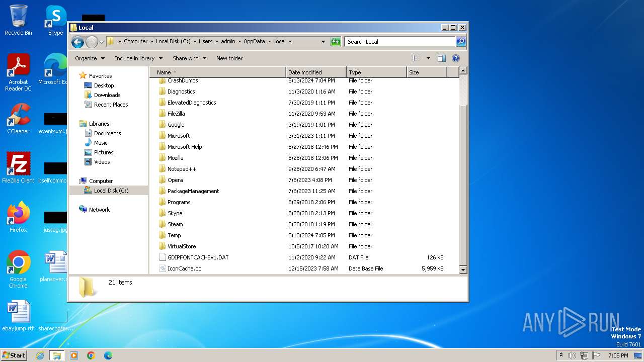Select Favorites in navigation pane
The width and height of the screenshot is (644, 362).
point(100,76)
